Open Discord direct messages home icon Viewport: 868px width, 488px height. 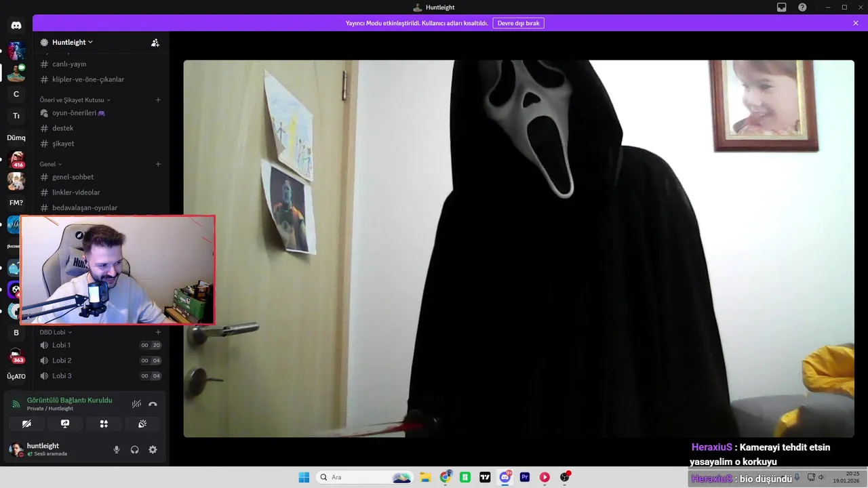tap(16, 26)
